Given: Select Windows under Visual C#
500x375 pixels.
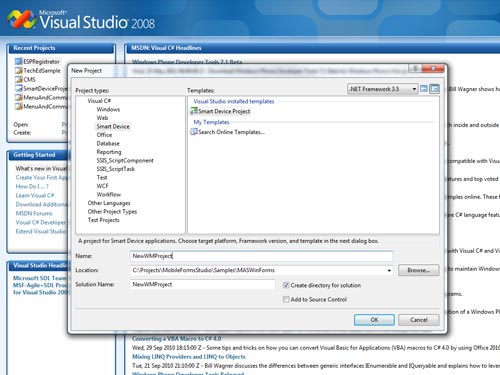Looking at the screenshot, I should [x=108, y=109].
